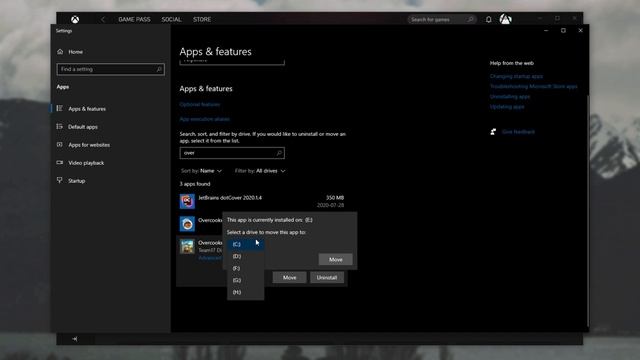This screenshot has width=640, height=360.
Task: Click Move button beside Uninstall
Action: pos(289,278)
